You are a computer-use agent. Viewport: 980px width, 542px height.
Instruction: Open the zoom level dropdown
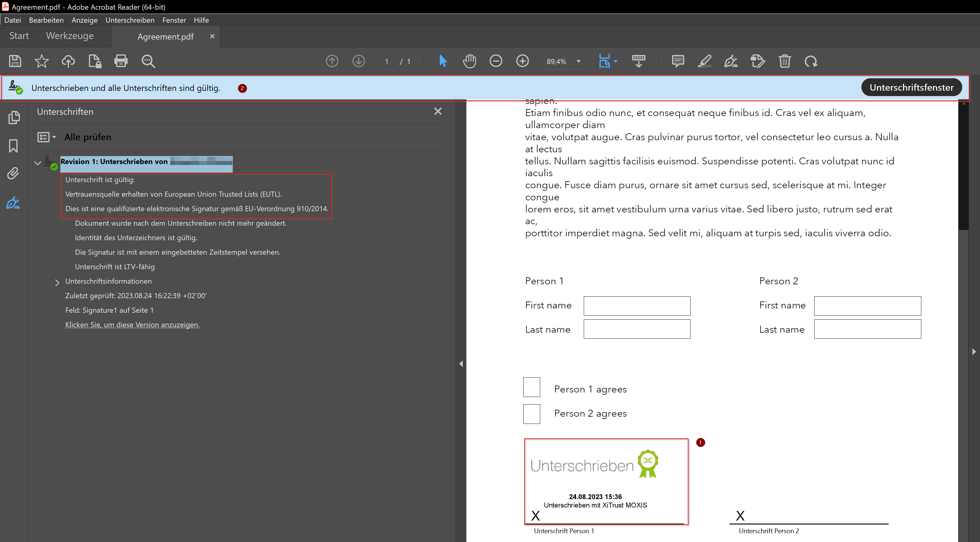578,61
